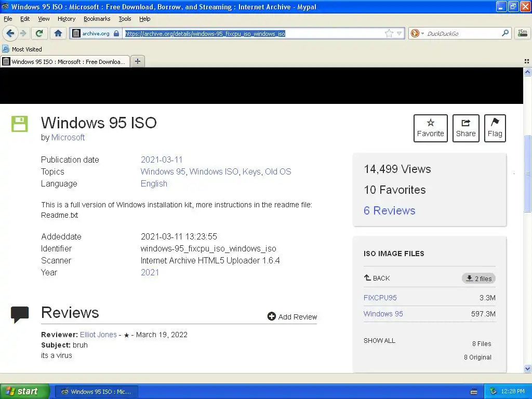Open the Old OS topic link
The height and width of the screenshot is (399, 532).
point(278,171)
